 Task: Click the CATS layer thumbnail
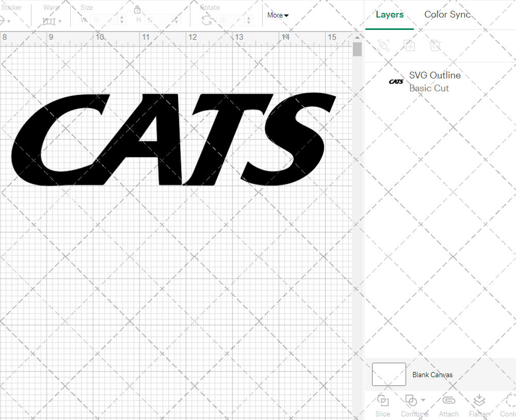pyautogui.click(x=396, y=82)
